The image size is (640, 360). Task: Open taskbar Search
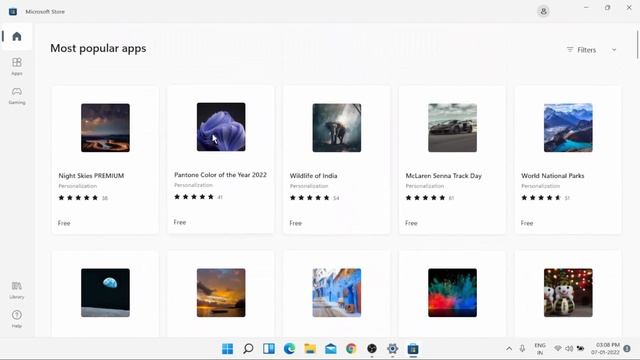pos(248,349)
